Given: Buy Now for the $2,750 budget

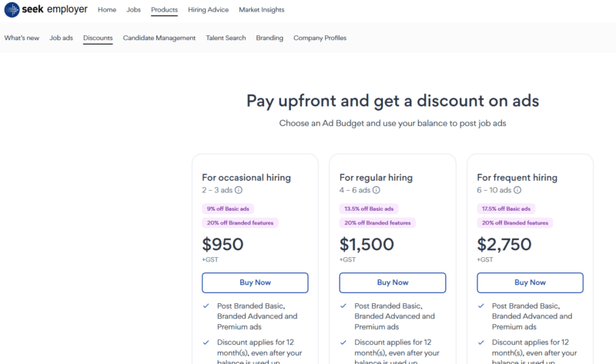Looking at the screenshot, I should [530, 282].
